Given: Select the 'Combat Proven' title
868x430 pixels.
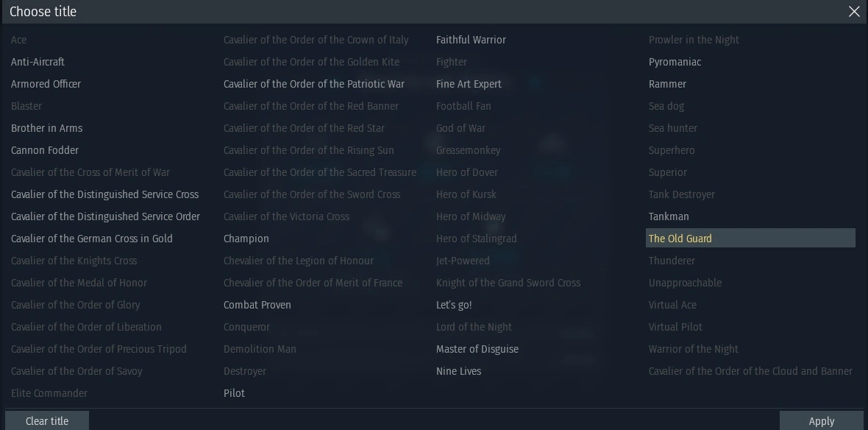Looking at the screenshot, I should click(257, 305).
